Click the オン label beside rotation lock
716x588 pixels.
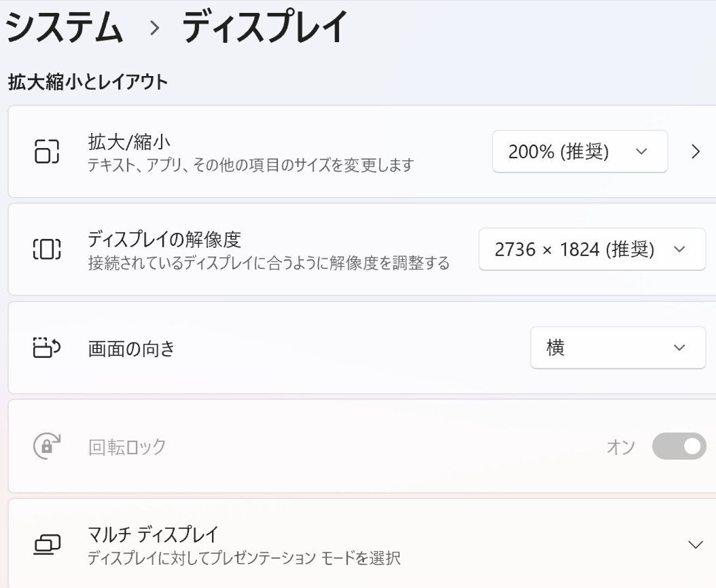click(x=620, y=446)
